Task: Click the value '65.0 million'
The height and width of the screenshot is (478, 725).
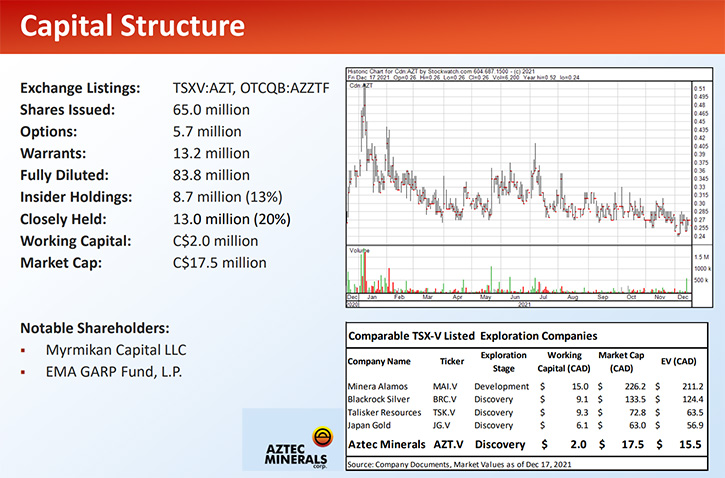Action: click(211, 110)
